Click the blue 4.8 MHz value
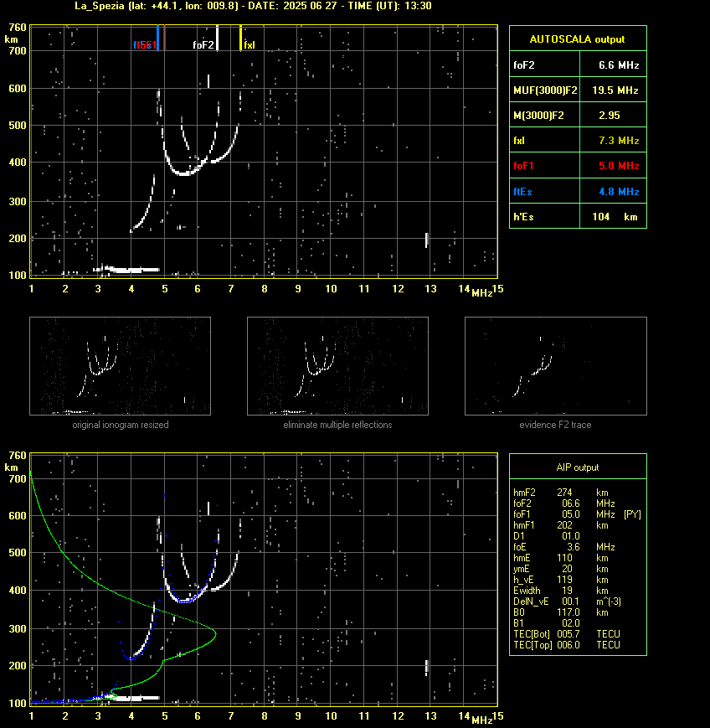 (x=619, y=191)
